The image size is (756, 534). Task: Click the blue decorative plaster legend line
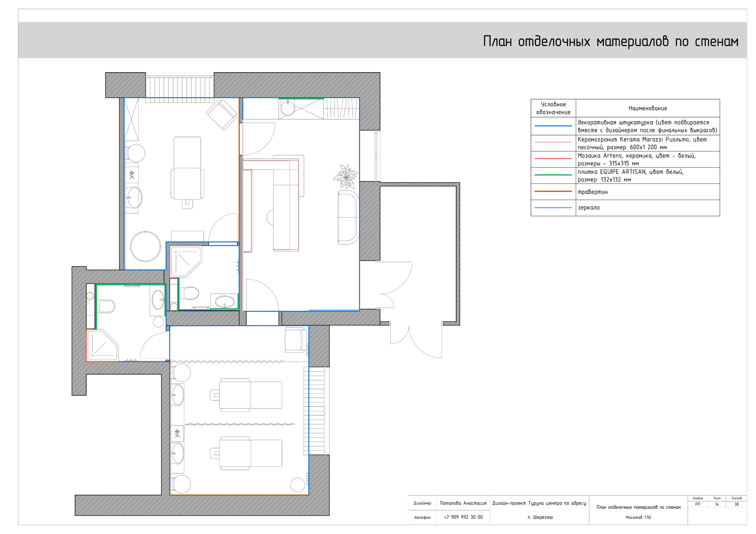[553, 126]
